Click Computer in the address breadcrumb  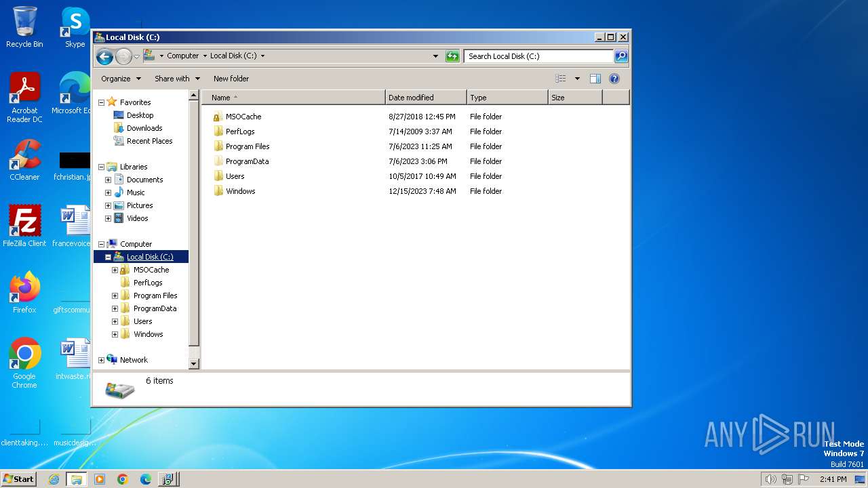(x=183, y=56)
